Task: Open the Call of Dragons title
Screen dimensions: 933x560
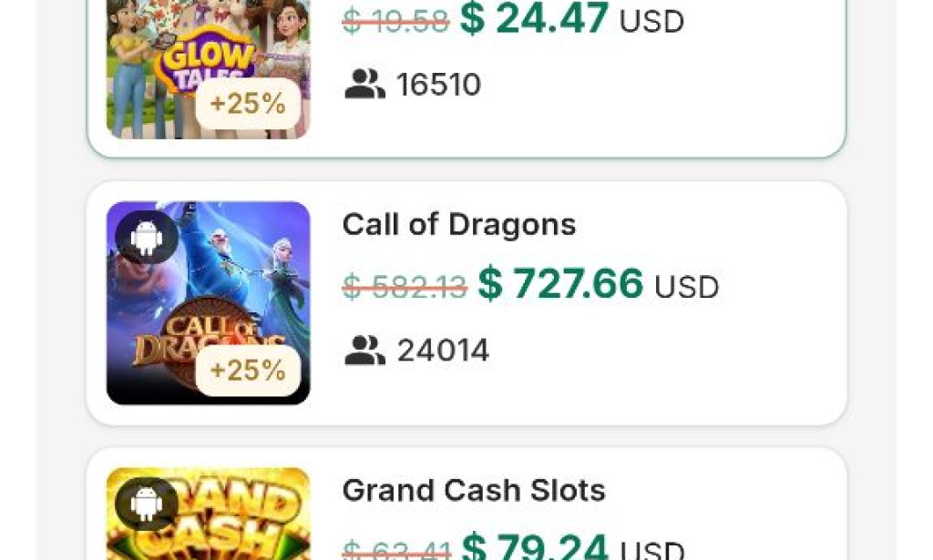Action: (x=459, y=225)
